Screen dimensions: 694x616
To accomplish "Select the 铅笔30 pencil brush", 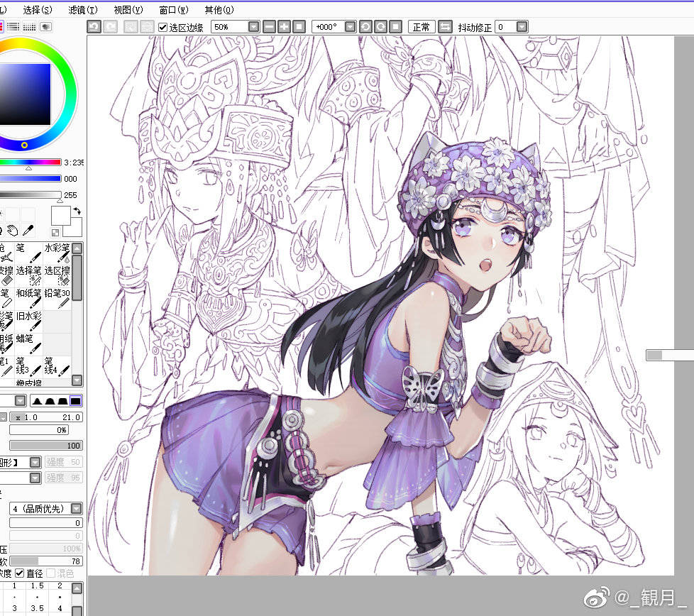I will coord(57,299).
